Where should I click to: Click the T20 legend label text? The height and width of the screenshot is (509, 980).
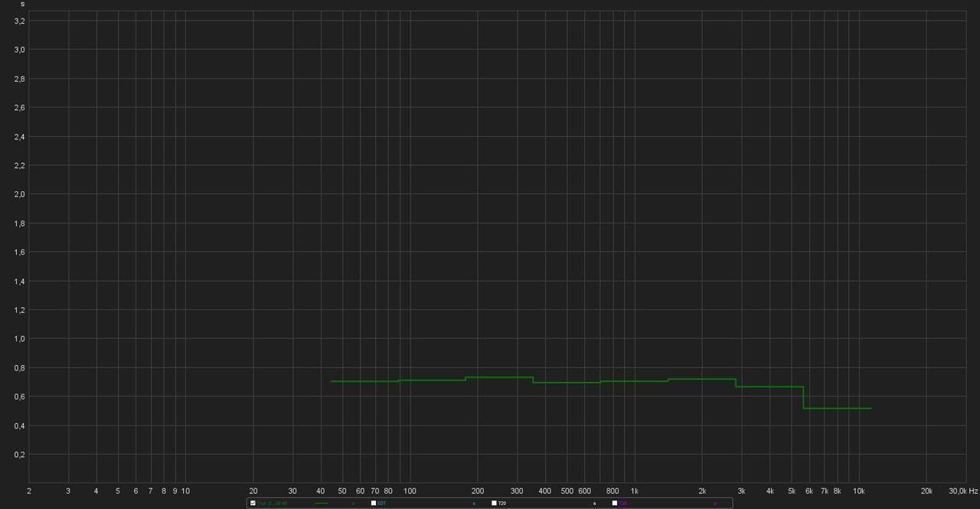pos(502,503)
